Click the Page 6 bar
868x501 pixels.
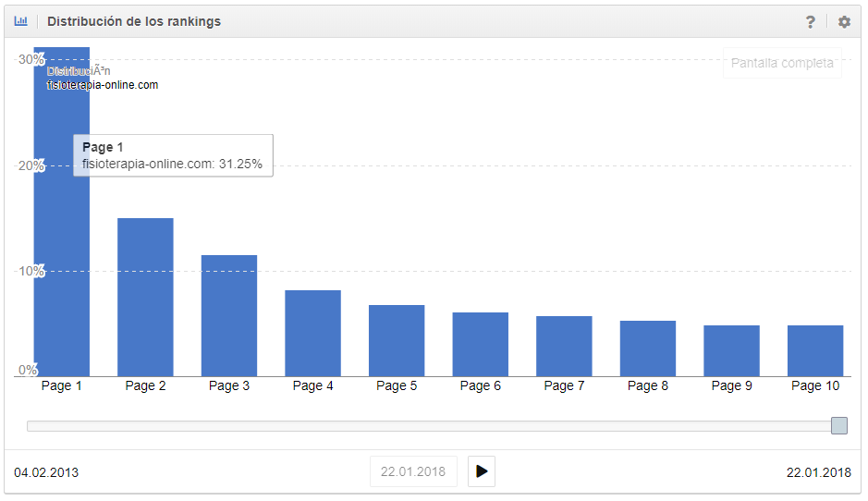pos(480,345)
